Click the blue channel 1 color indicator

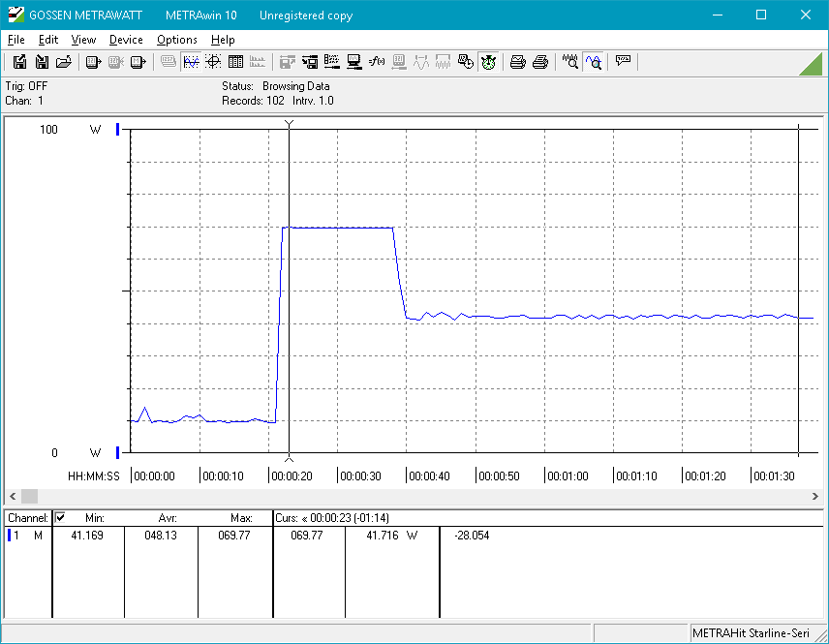9,536
